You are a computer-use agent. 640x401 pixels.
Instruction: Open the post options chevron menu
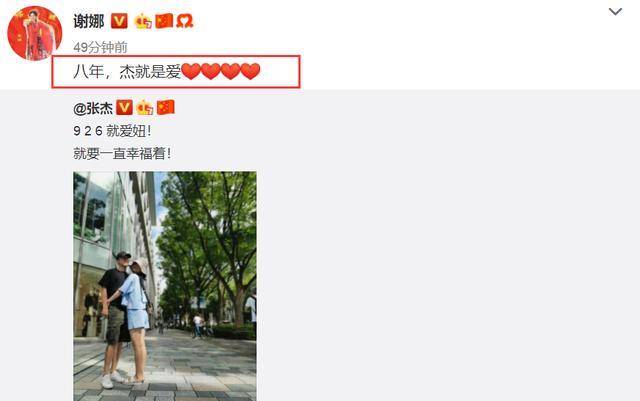pos(615,11)
